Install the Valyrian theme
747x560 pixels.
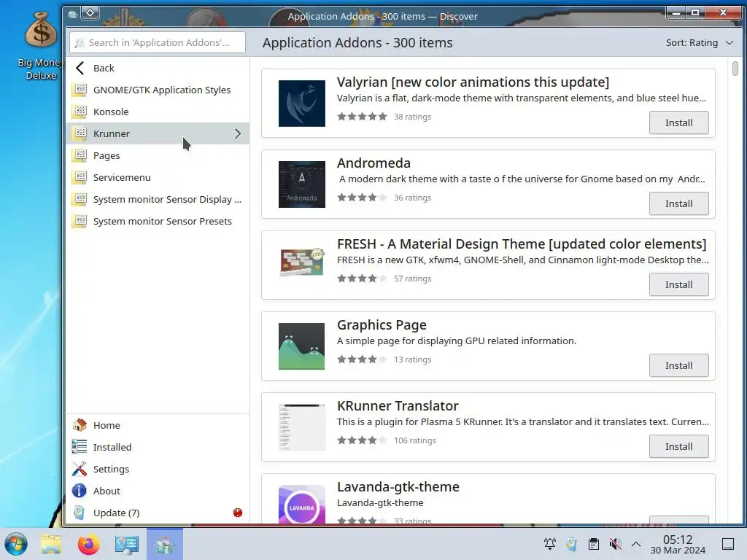(678, 122)
